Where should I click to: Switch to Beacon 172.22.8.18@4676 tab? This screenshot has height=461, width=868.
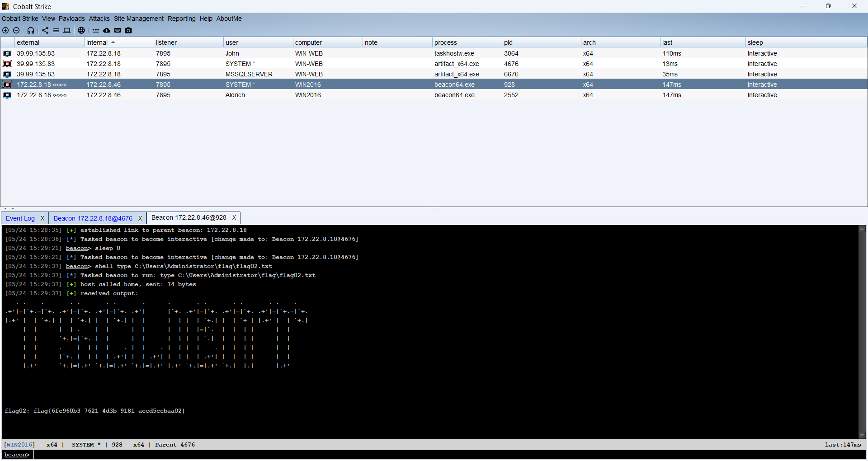coord(93,218)
